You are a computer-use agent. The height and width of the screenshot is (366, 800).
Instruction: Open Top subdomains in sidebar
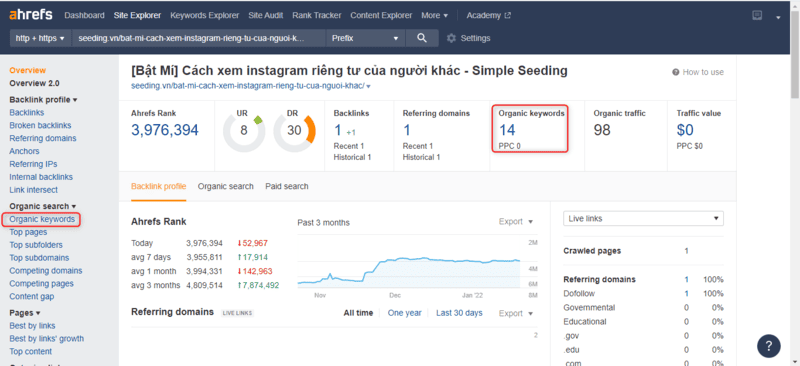(39, 258)
